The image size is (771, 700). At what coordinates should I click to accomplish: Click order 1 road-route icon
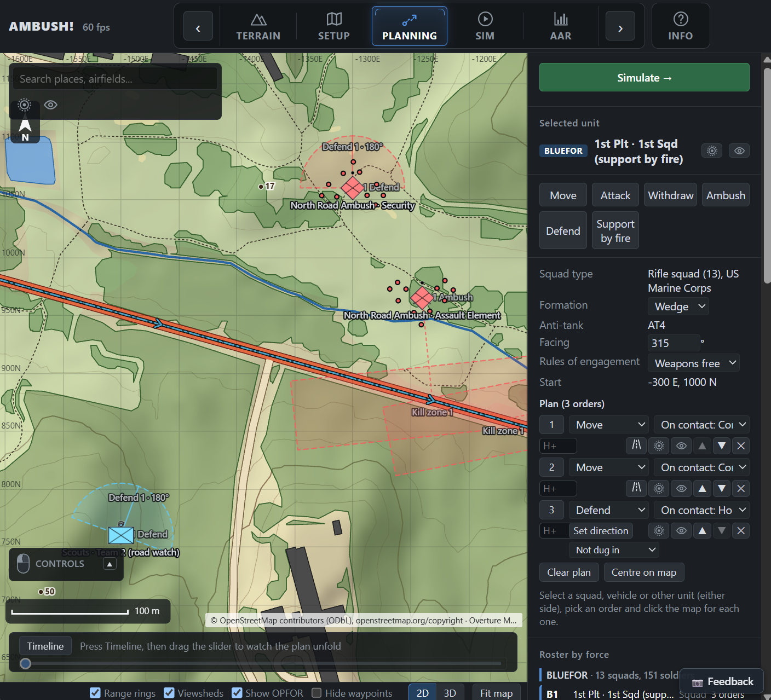pos(636,446)
